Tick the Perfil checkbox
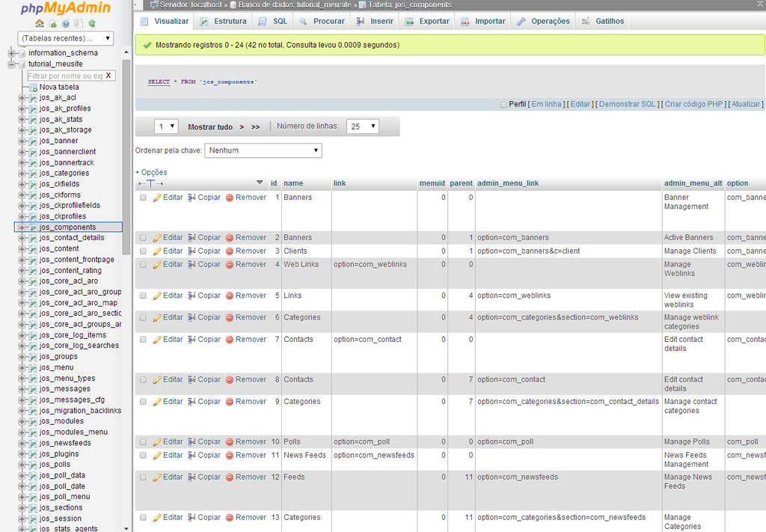Image resolution: width=766 pixels, height=532 pixels. click(503, 105)
